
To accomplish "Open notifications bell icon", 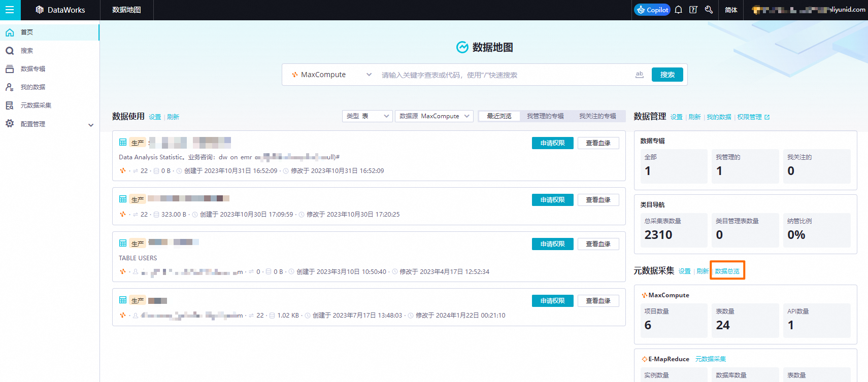I will (x=678, y=10).
